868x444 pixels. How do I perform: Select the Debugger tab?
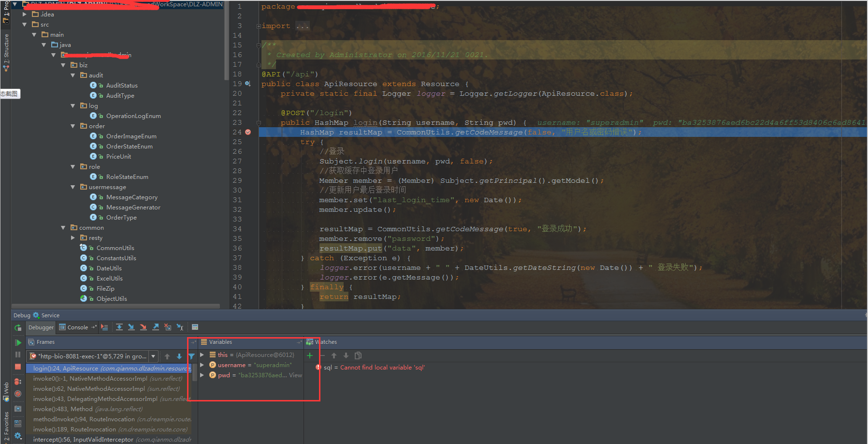click(41, 327)
